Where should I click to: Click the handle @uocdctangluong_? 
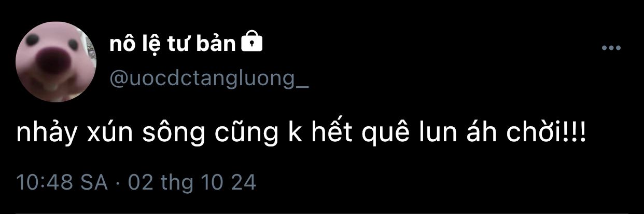click(208, 79)
